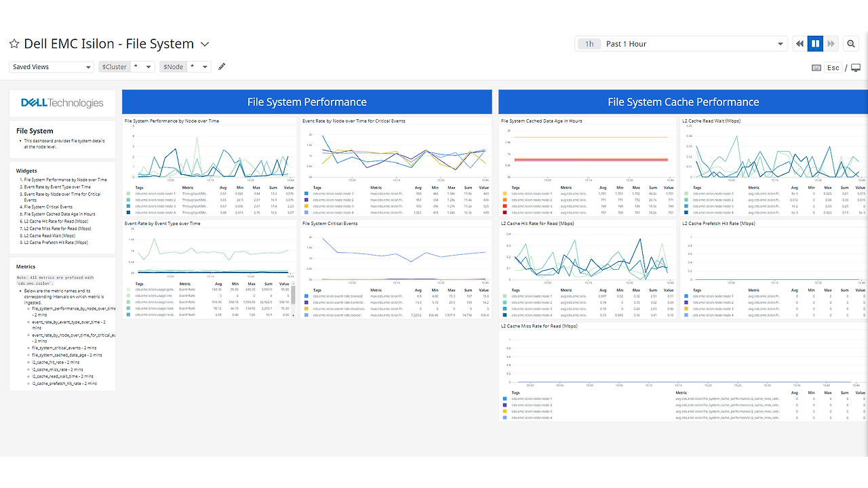Click the Metrics heading in the notes panel
Viewport: 868px width, 488px height.
[26, 266]
